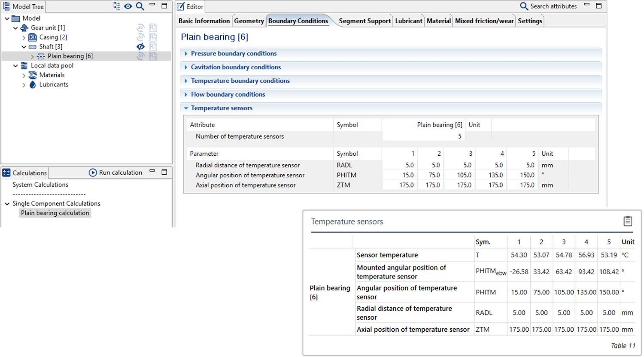644x357 pixels.
Task: Click the Number of temperature sensors value field
Action: (423, 136)
